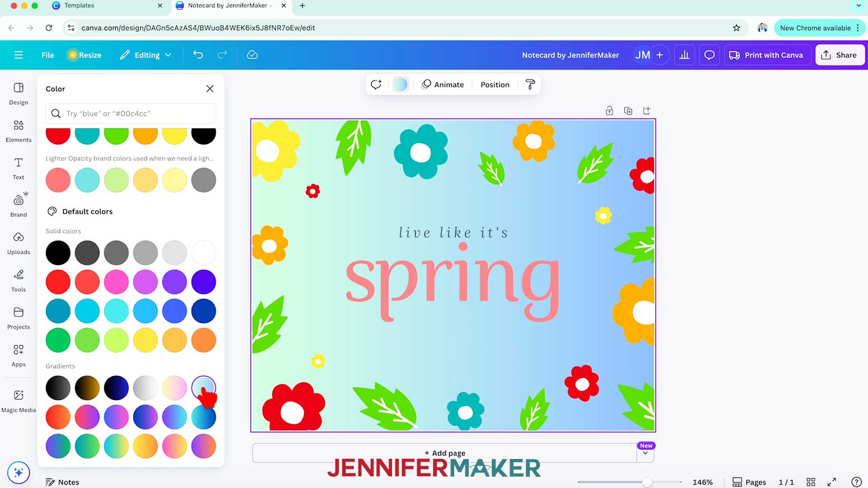Click the Add page button
Image resolution: width=868 pixels, height=488 pixels.
tap(445, 453)
